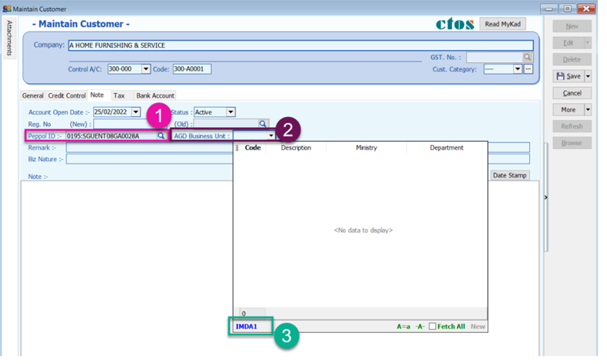The image size is (607, 364).
Task: Click the Reg. No (Old) search icon
Action: [262, 124]
